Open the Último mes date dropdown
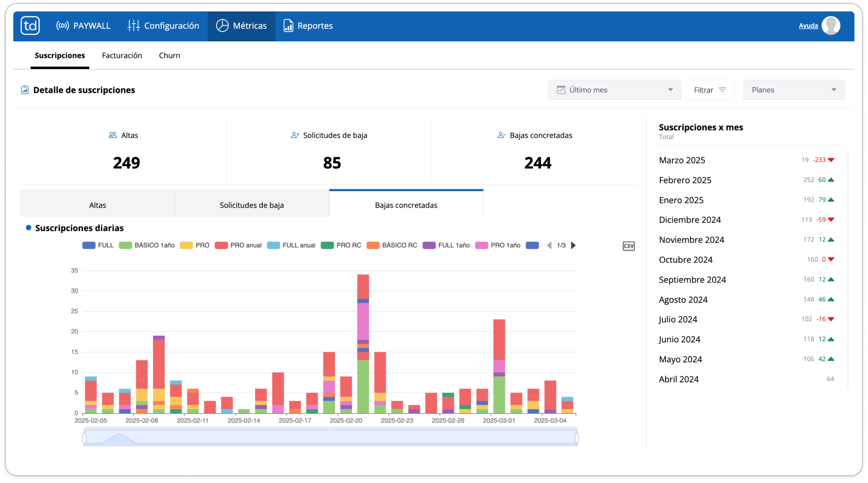 [x=614, y=90]
